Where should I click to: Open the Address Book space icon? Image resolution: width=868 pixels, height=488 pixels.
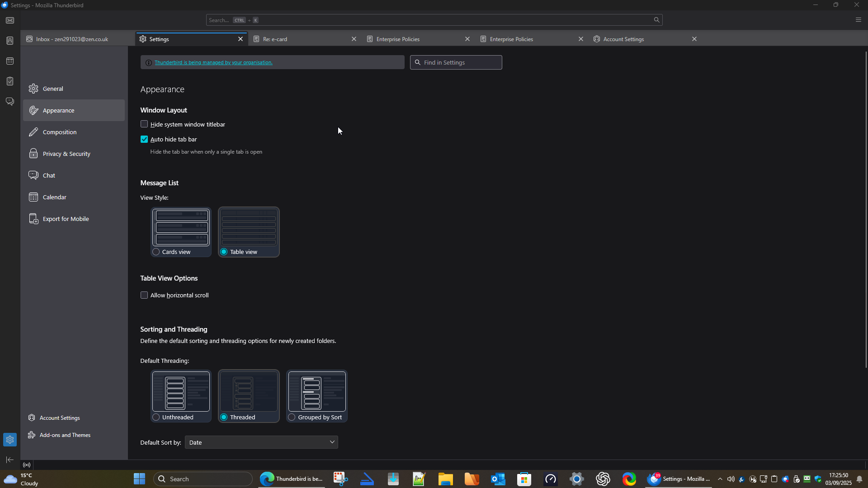pyautogui.click(x=10, y=41)
